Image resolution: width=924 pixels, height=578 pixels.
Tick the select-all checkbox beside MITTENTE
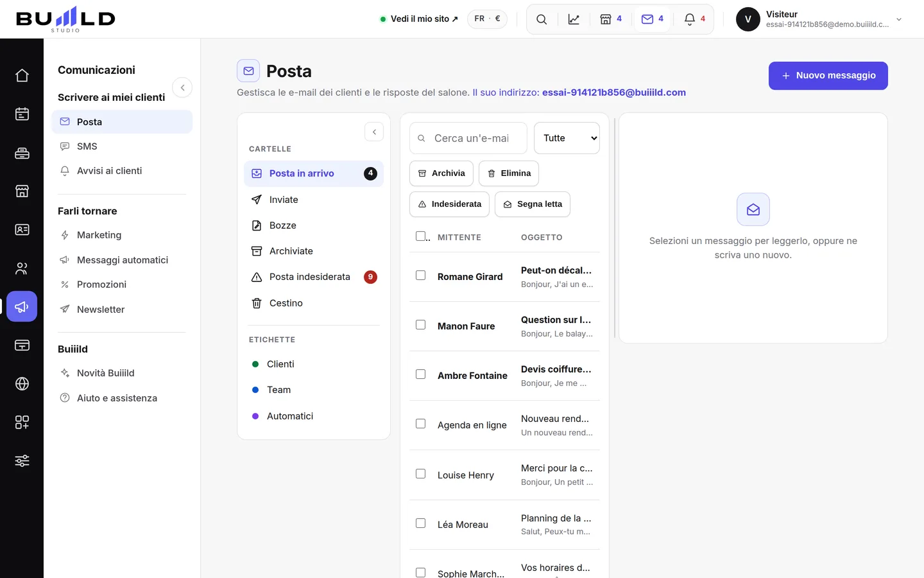pos(421,236)
